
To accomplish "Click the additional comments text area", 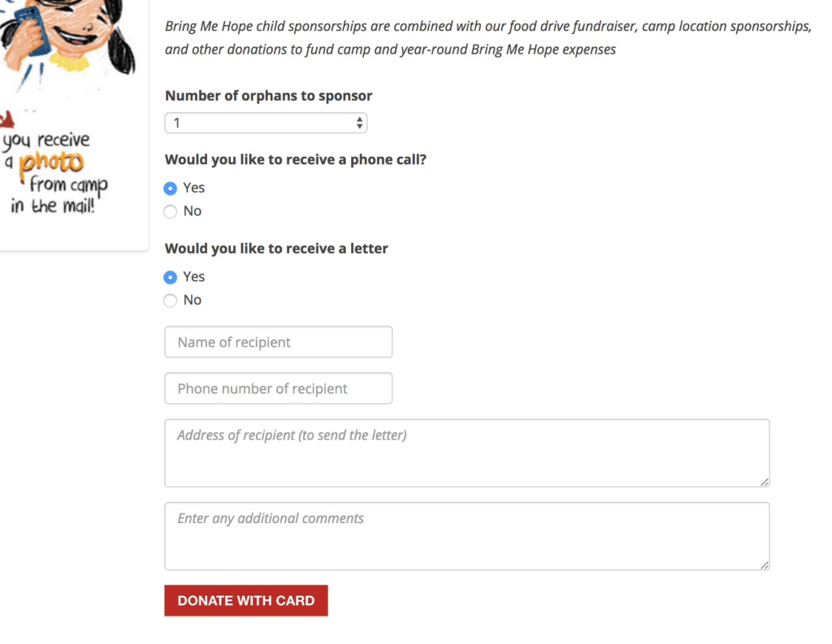I will [467, 536].
